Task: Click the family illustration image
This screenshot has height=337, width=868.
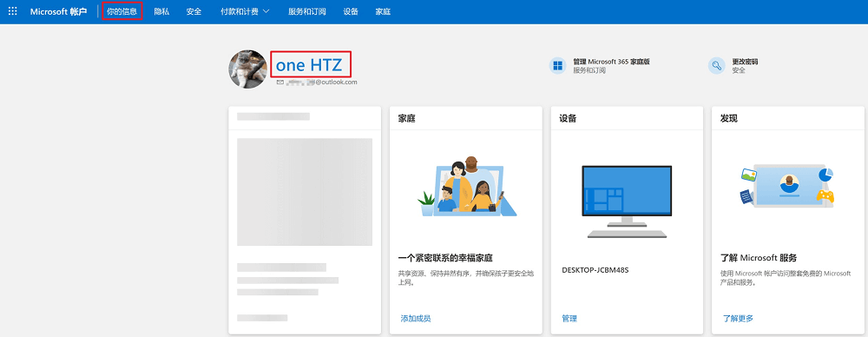Action: [466, 186]
